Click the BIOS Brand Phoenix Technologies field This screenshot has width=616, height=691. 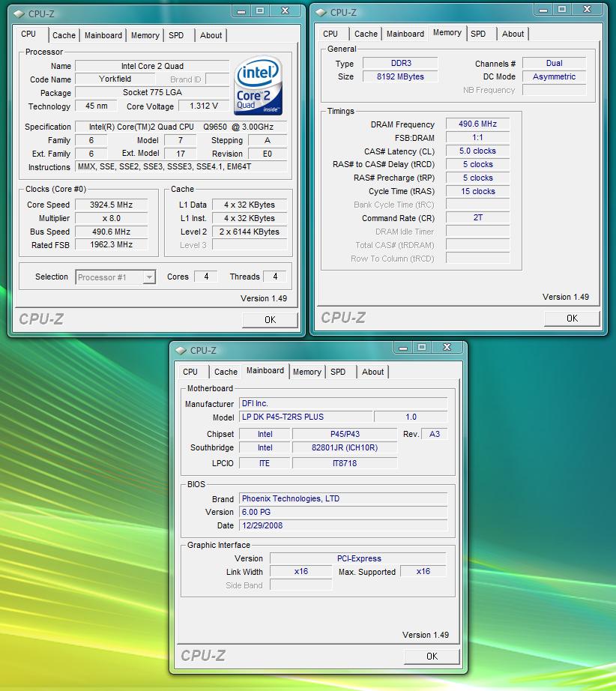click(x=343, y=498)
